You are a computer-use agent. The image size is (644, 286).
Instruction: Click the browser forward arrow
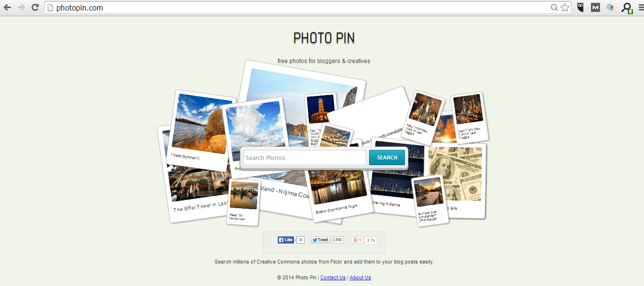click(x=21, y=8)
